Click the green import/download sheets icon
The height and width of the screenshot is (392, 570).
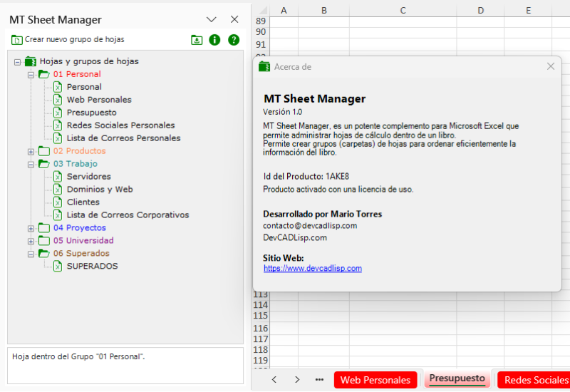[x=197, y=40]
